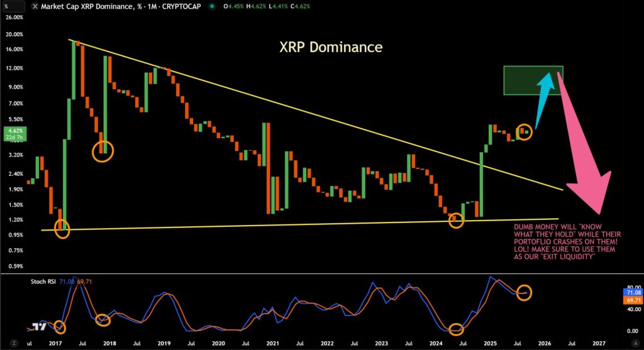The width and height of the screenshot is (644, 350).
Task: Click the orange 69.71 Stoch RSI legend value
Action: (x=85, y=282)
